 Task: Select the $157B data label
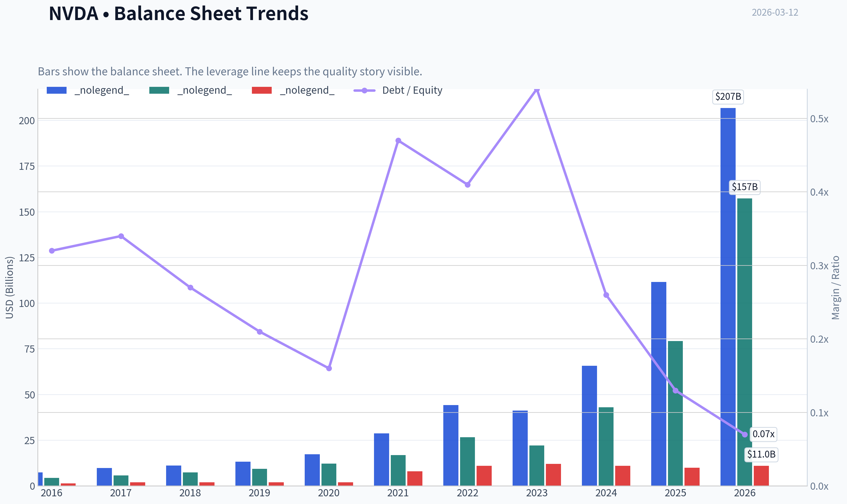tap(744, 187)
